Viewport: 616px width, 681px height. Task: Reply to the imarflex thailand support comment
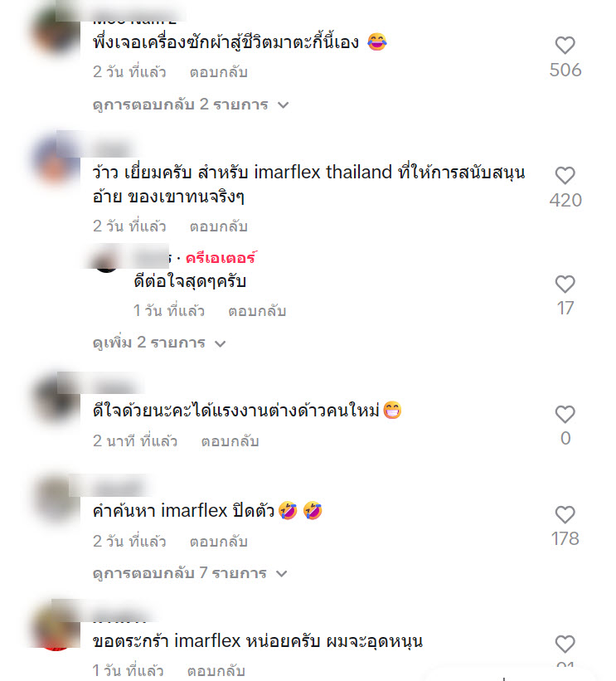point(218,226)
